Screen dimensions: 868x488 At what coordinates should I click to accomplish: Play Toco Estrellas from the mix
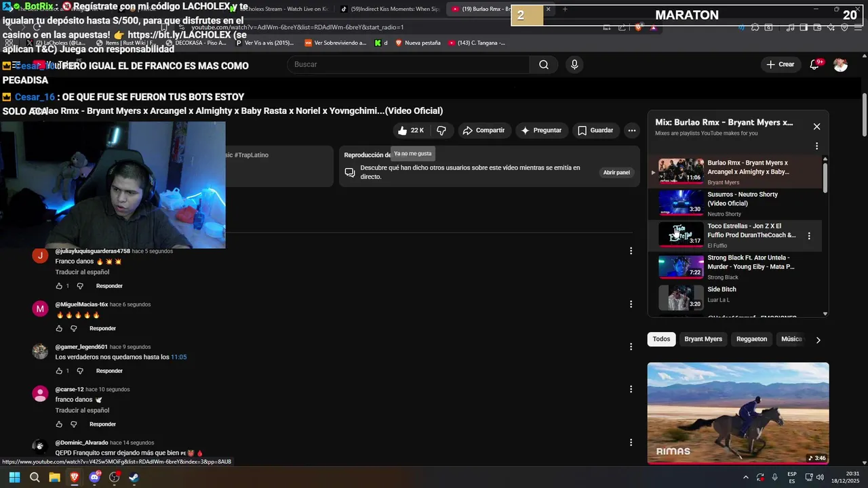[x=736, y=235]
